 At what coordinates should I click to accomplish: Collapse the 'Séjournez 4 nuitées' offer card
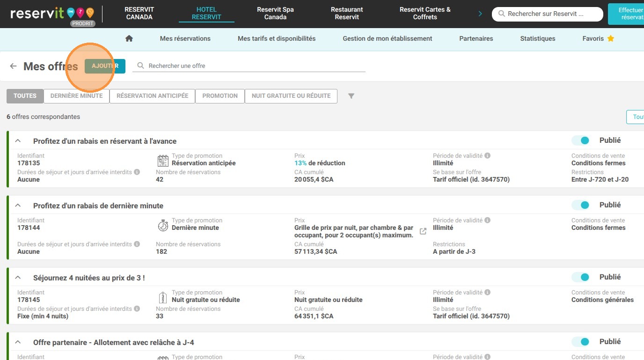18,277
